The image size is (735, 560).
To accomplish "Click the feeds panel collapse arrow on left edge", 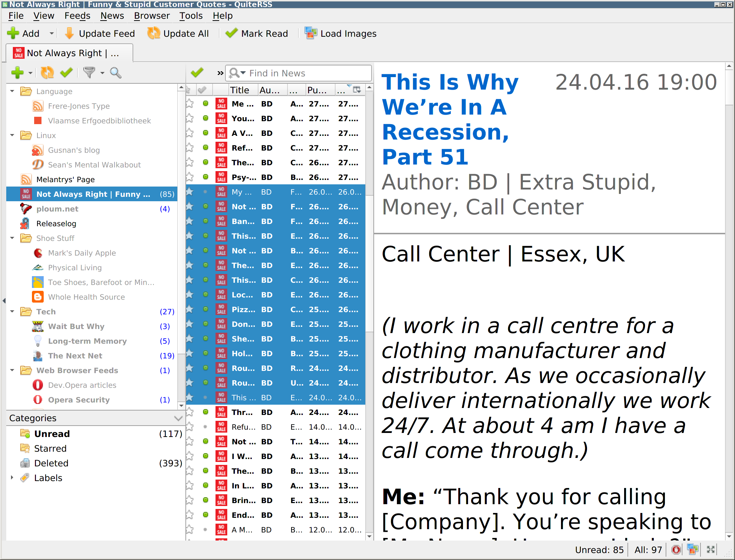I will point(4,301).
